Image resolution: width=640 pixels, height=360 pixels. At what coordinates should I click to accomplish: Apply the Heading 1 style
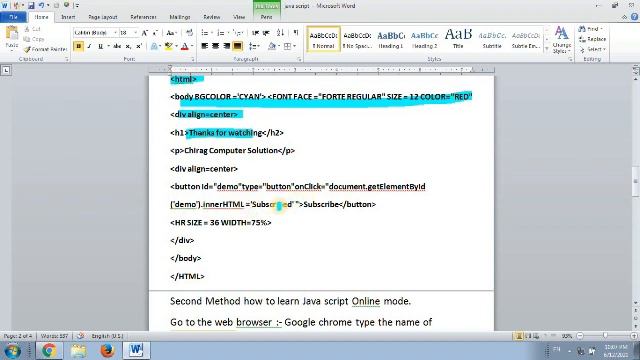(391, 40)
